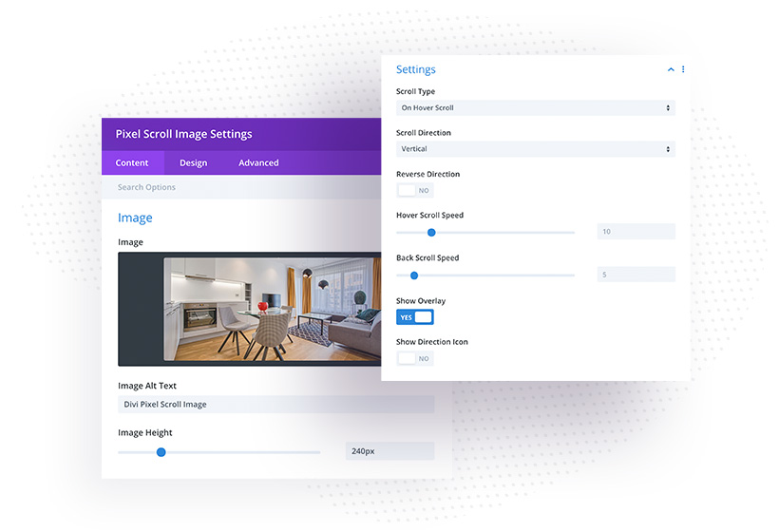Click the Scroll Direction label
779x532 pixels.
point(424,133)
